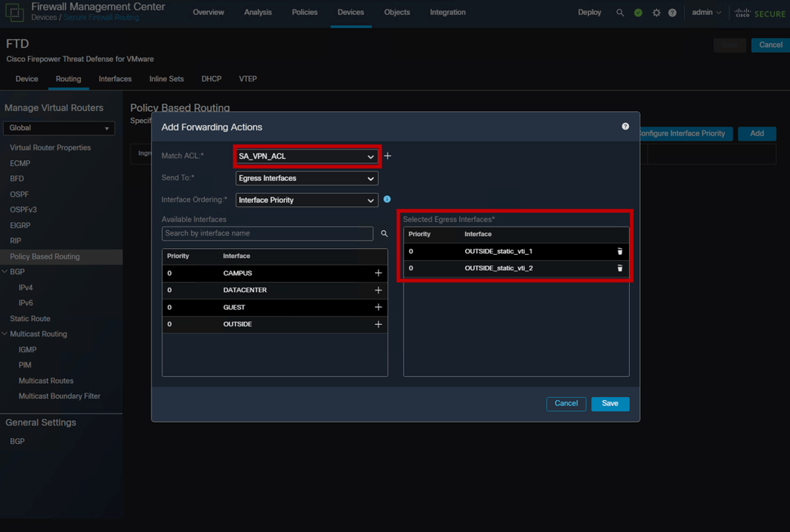This screenshot has height=532, width=790.
Task: Add the DATACENTER interface with plus icon
Action: pos(379,290)
